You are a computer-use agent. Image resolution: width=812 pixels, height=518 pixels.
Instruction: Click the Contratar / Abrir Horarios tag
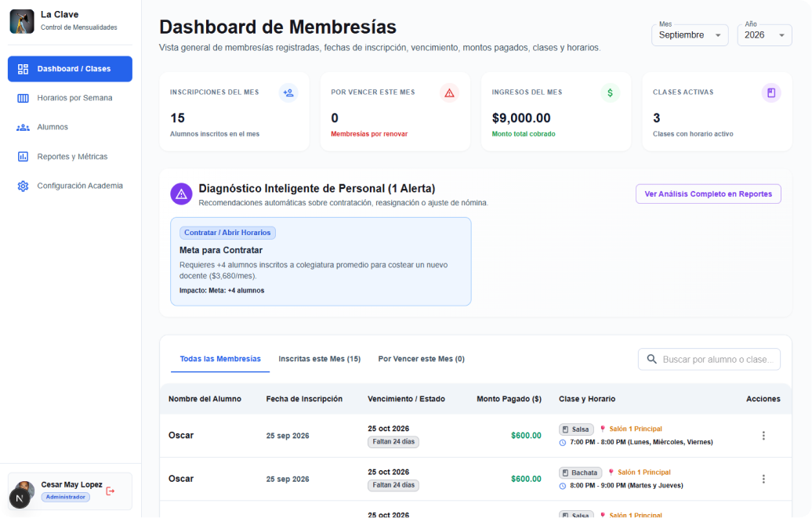coord(227,233)
